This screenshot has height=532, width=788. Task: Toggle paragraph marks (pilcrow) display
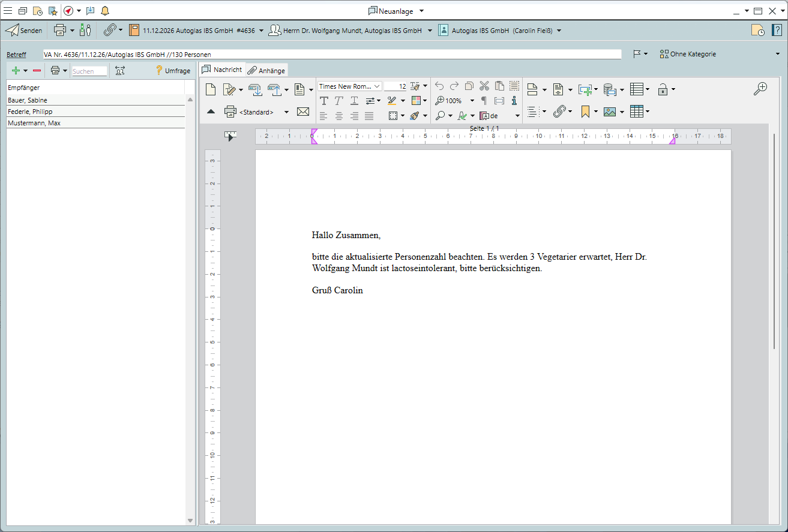click(x=484, y=101)
